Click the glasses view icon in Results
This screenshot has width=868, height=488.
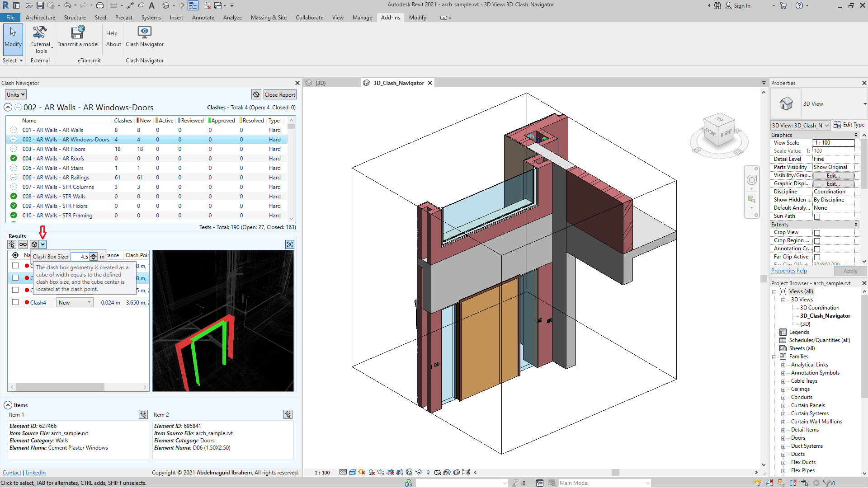(23, 244)
